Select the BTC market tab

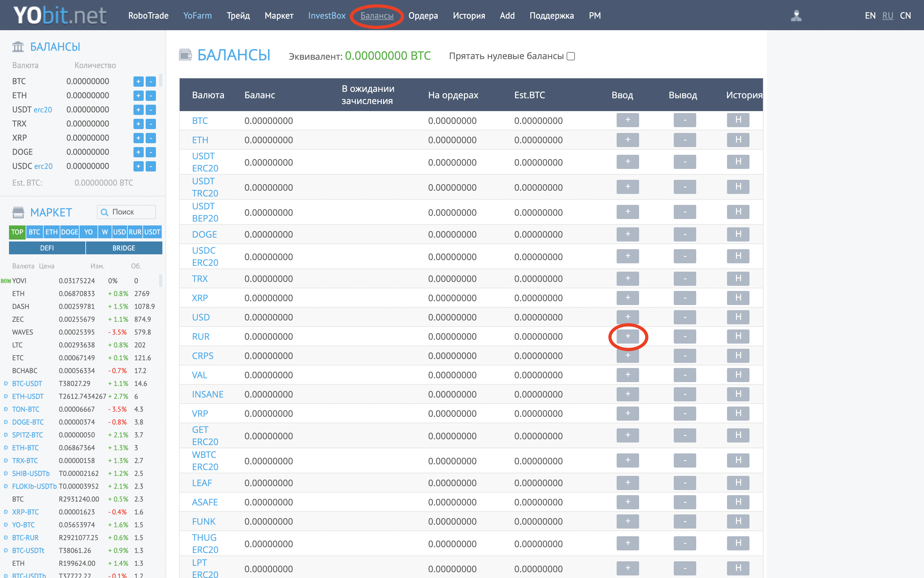pyautogui.click(x=34, y=232)
